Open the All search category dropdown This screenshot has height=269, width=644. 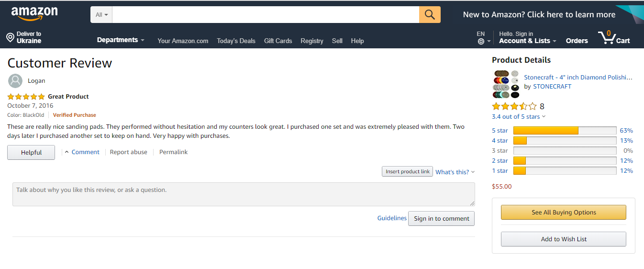(101, 15)
